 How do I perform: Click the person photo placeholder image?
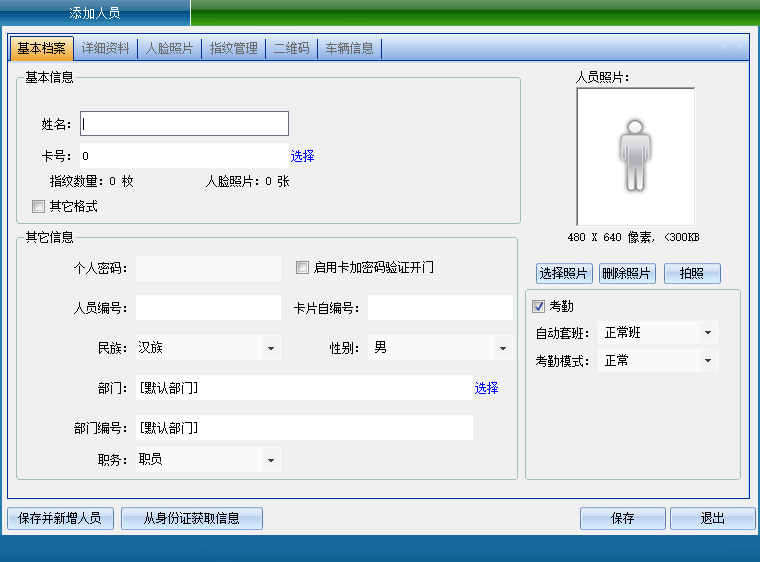[635, 156]
